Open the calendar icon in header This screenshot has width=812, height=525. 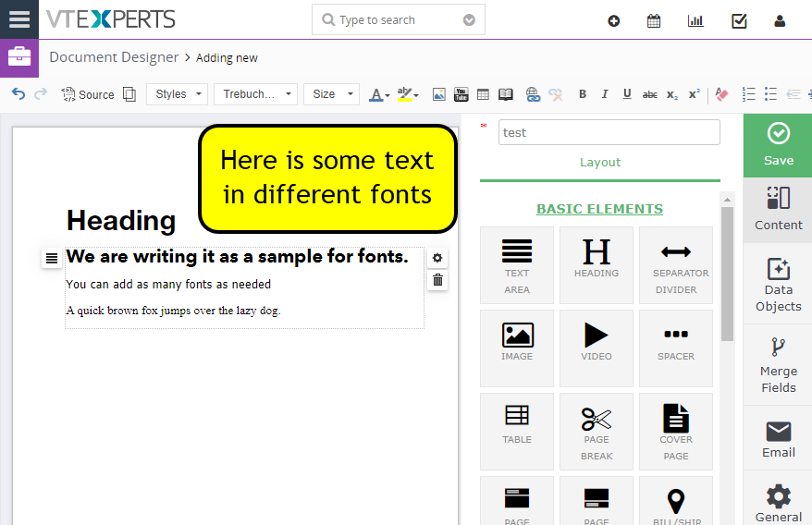[x=654, y=20]
